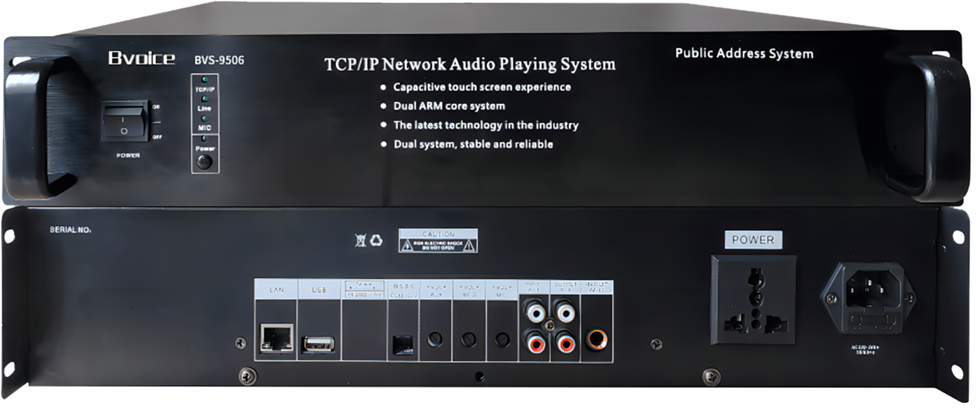980x410 pixels.
Task: Select the Bvoice brand logo
Action: click(x=142, y=58)
